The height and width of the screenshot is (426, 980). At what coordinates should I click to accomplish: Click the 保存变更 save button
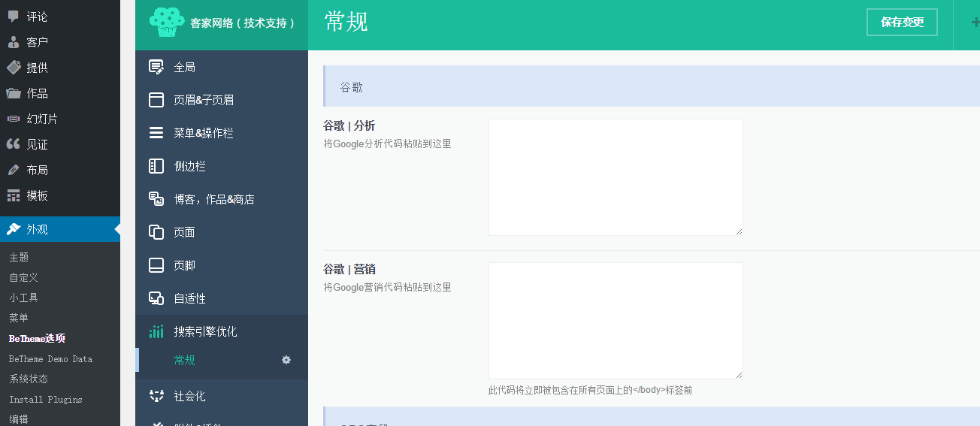pyautogui.click(x=902, y=23)
